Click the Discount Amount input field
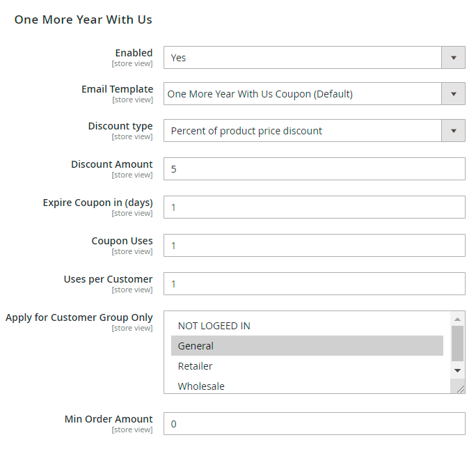476x449 pixels. pos(314,169)
